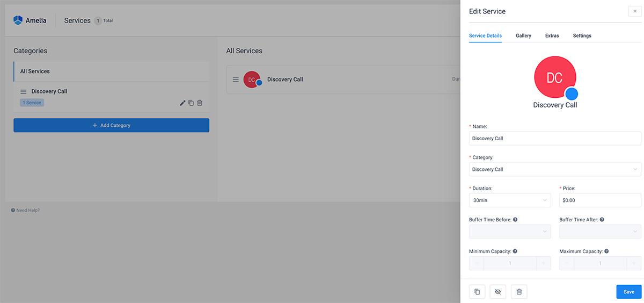This screenshot has width=644, height=303.
Task: Click Minimum Capacity help icon
Action: (515, 251)
